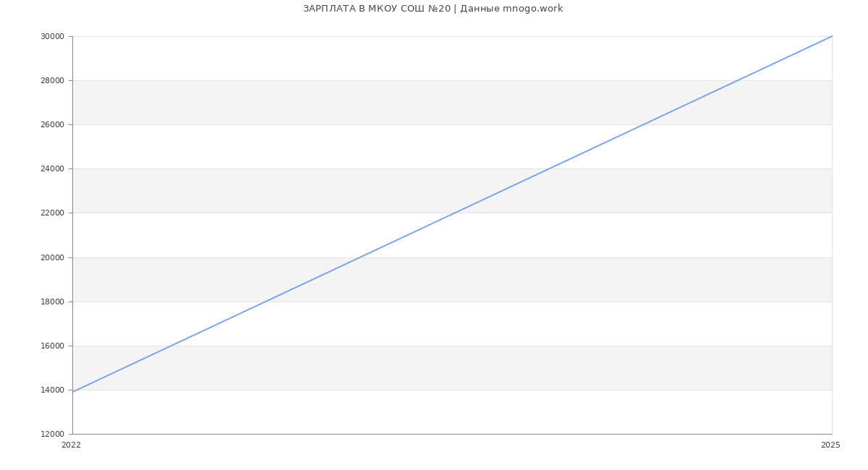Click the 14000 y-axis label
This screenshot has height=470, width=868.
(x=52, y=390)
